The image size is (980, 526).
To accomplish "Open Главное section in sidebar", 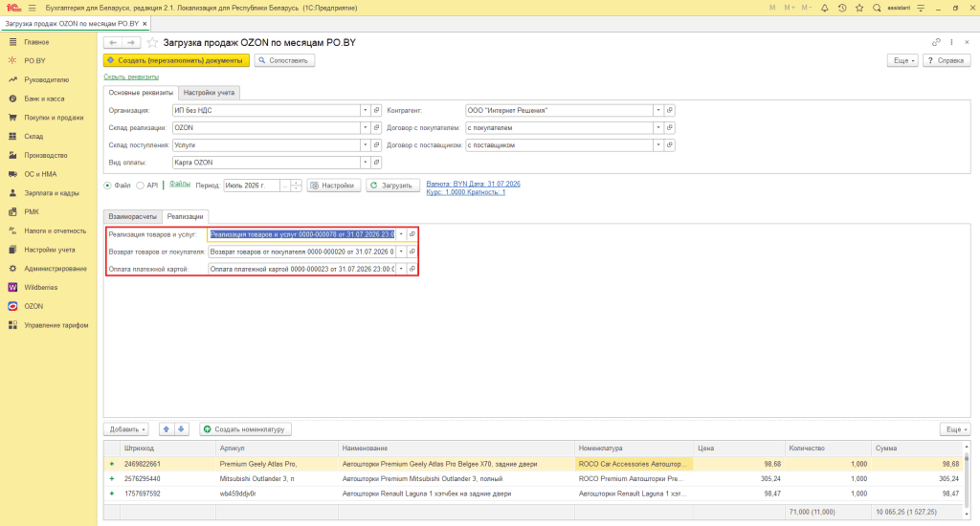I will click(36, 42).
